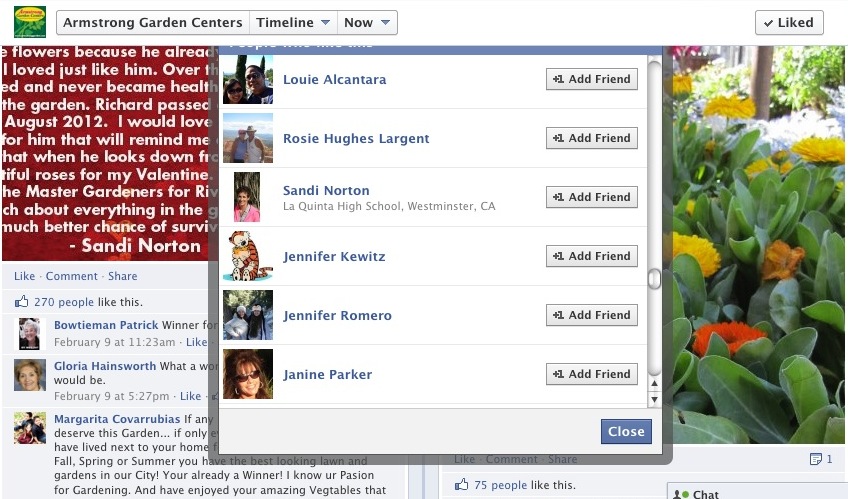
Task: Open the Now dropdown
Action: (367, 23)
